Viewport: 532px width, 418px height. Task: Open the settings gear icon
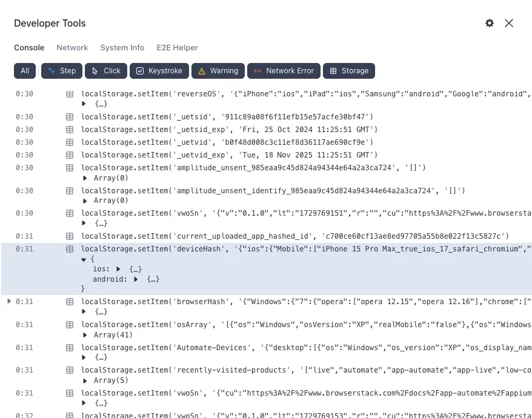point(490,23)
